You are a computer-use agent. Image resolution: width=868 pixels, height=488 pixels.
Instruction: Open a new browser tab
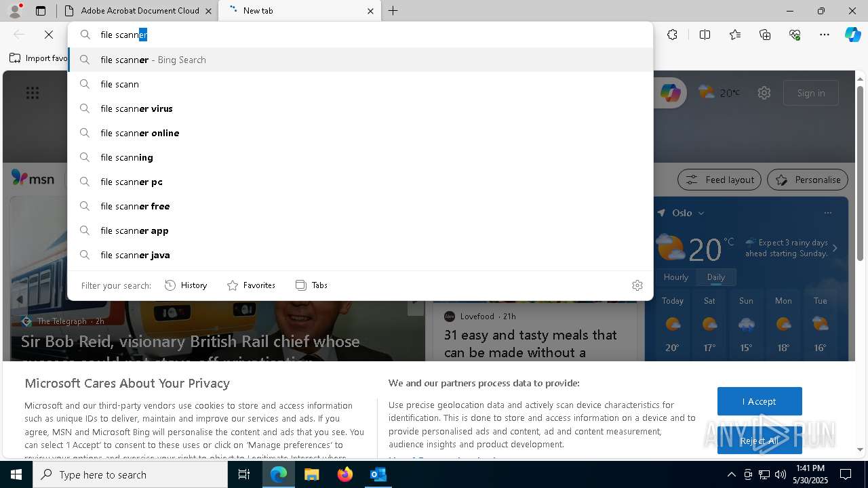[x=393, y=11]
